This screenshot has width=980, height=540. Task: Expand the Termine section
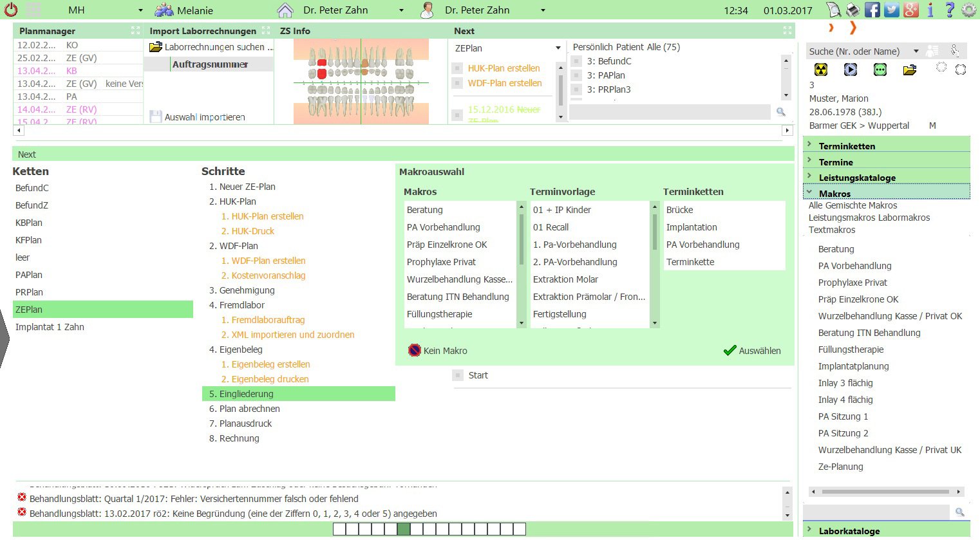pyautogui.click(x=886, y=161)
